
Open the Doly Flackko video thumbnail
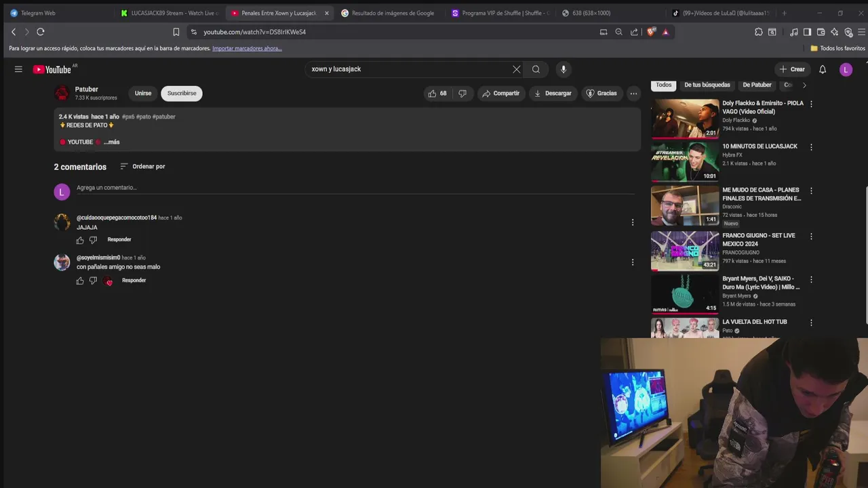click(685, 119)
